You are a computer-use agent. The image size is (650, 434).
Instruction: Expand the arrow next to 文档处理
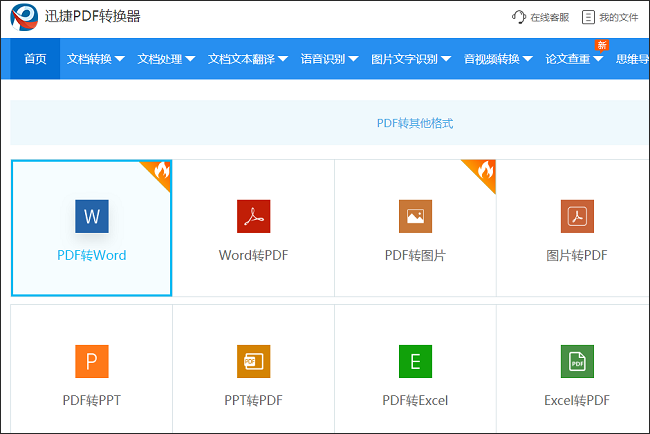point(190,59)
